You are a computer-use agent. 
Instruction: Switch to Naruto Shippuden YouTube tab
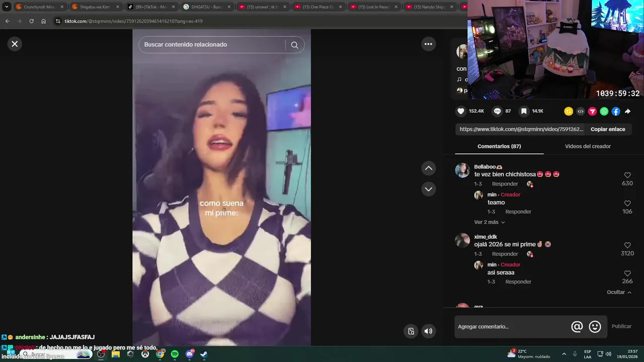(x=430, y=7)
